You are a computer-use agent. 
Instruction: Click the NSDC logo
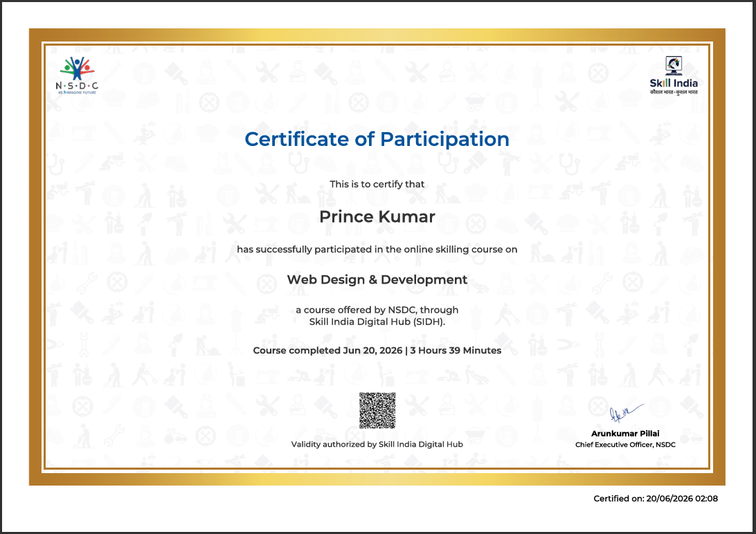tap(77, 75)
